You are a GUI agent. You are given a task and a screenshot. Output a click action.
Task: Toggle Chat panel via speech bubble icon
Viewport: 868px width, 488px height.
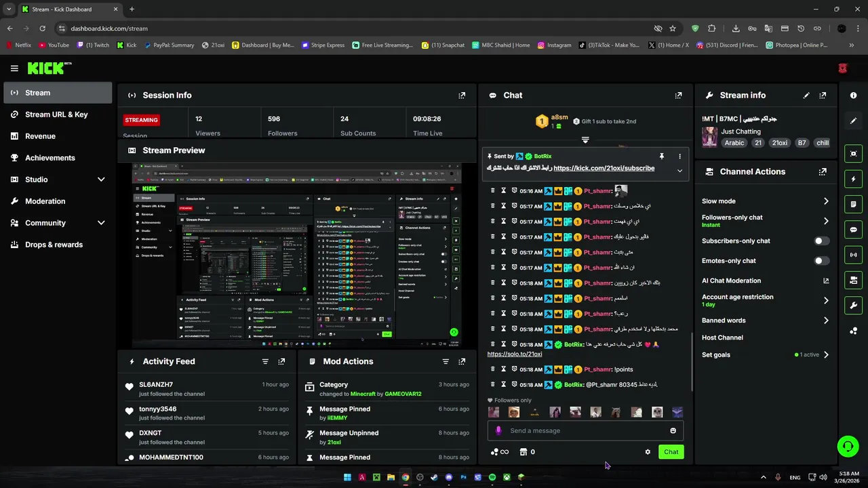click(x=854, y=230)
